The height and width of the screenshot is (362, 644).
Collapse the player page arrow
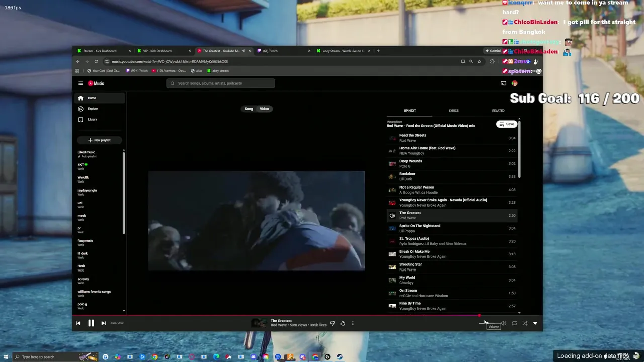click(x=535, y=323)
